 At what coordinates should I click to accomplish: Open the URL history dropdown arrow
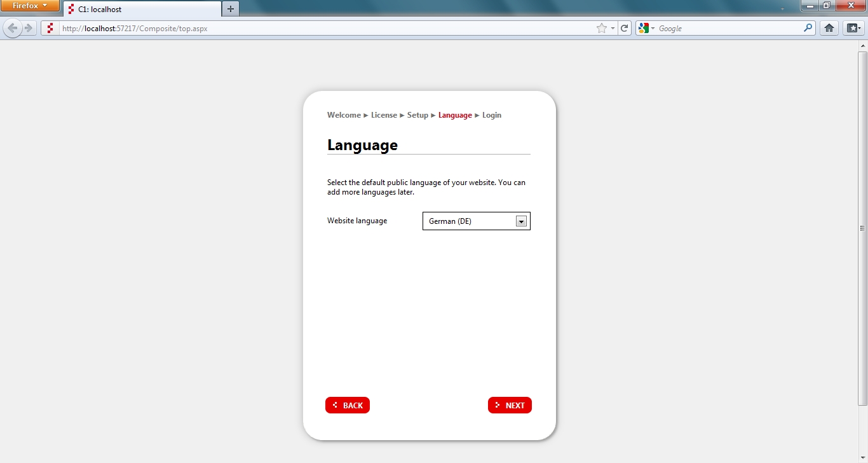613,28
